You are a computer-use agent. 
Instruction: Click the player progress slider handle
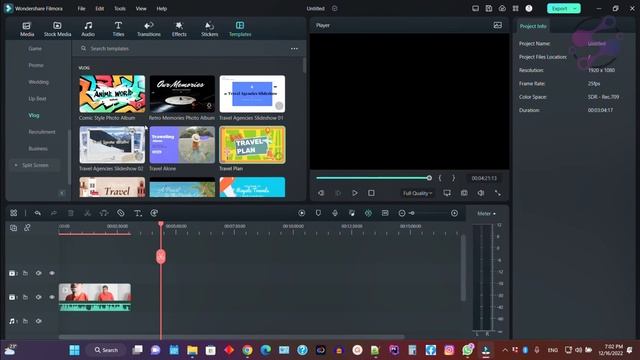coord(429,178)
